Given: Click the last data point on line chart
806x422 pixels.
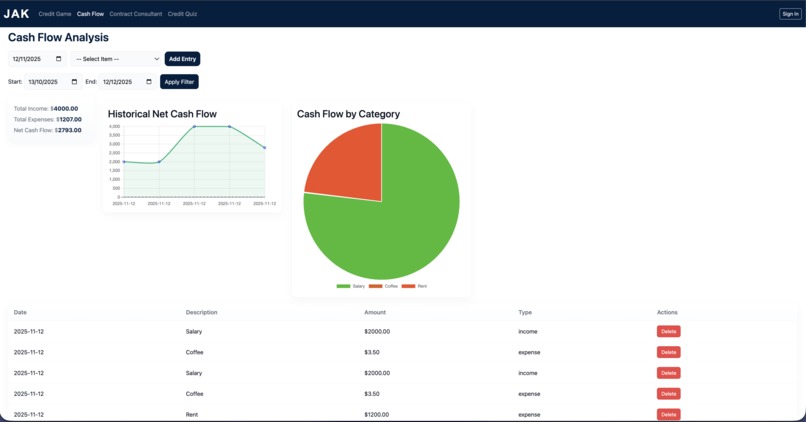Looking at the screenshot, I should coord(265,148).
